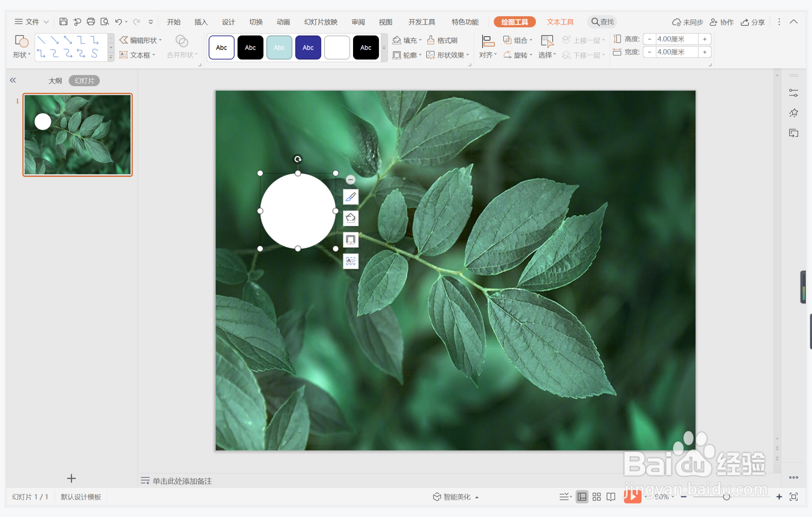
Task: Expand the 形状效果 dropdown
Action: click(448, 55)
